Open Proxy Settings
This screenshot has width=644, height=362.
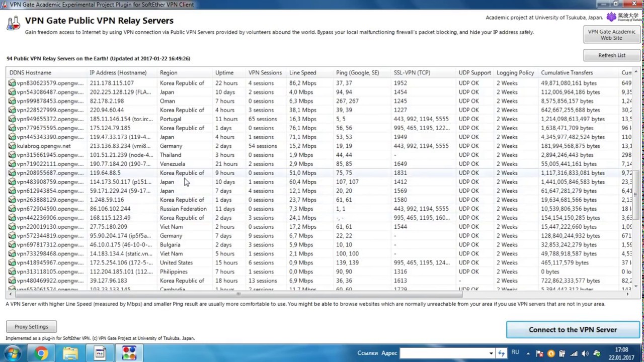pyautogui.click(x=31, y=327)
